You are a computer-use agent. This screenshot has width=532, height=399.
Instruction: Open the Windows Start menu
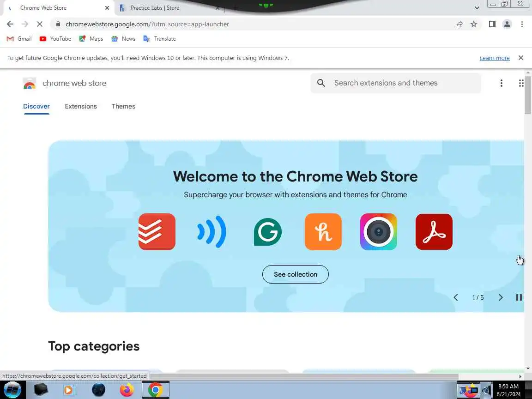coord(12,390)
